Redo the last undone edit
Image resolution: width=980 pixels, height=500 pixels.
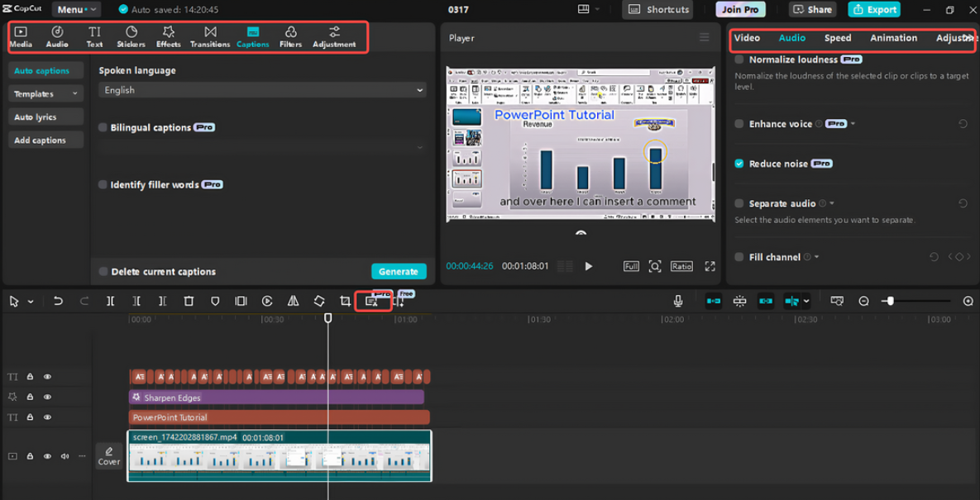pyautogui.click(x=84, y=302)
